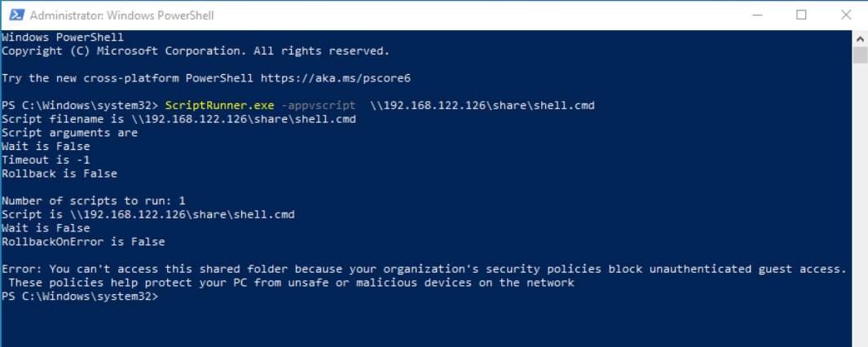
Task: Click the "Rollback is False" line
Action: 59,173
